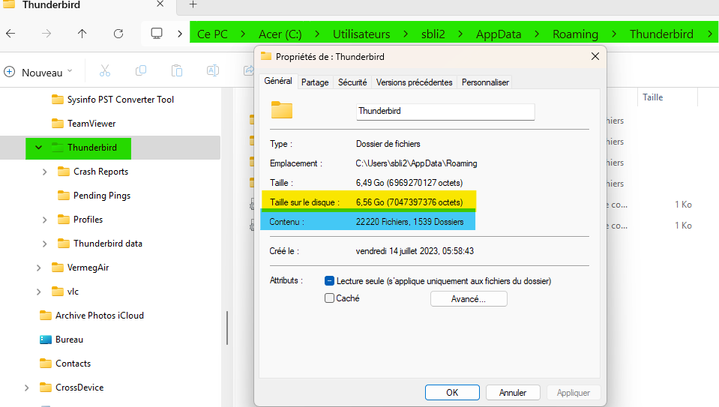Image resolution: width=719 pixels, height=407 pixels.
Task: Open the Versions précédentes tab
Action: [413, 82]
